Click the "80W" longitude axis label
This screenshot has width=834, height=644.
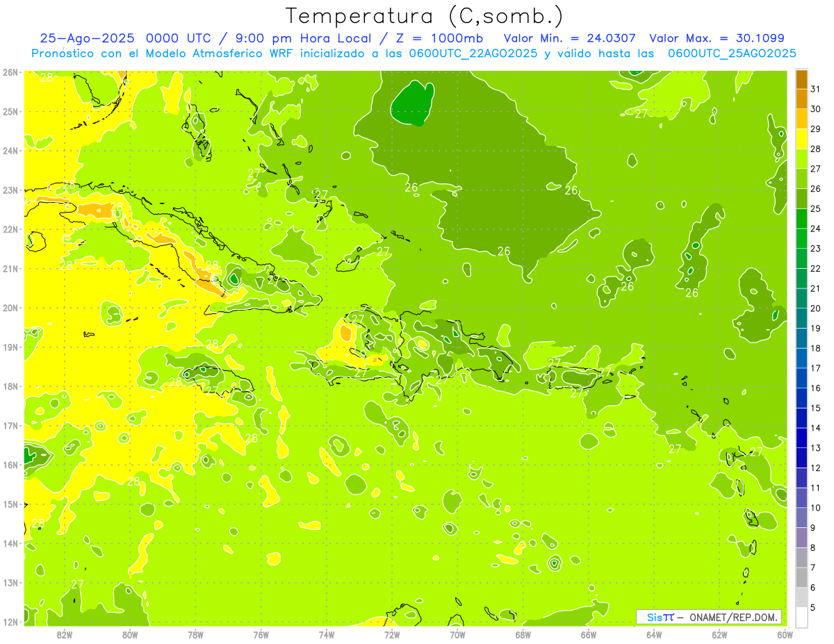[x=130, y=634]
